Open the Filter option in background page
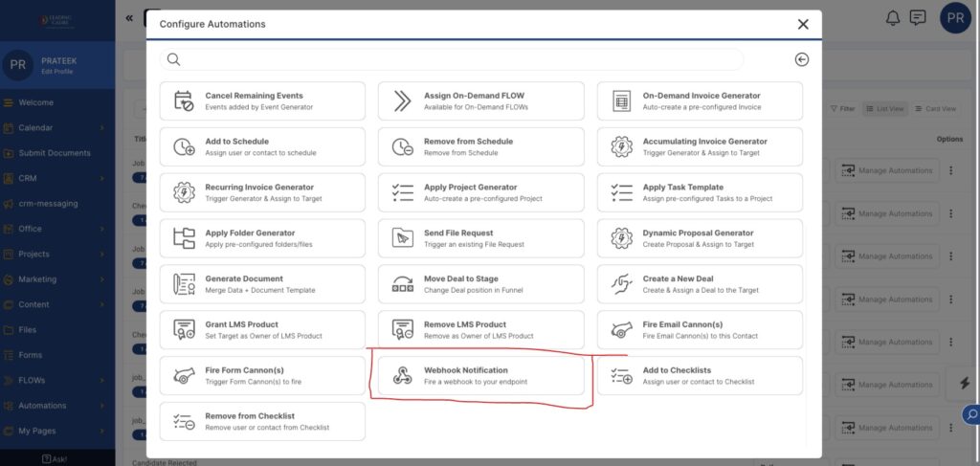Viewport: 980px width, 466px height. 842,109
